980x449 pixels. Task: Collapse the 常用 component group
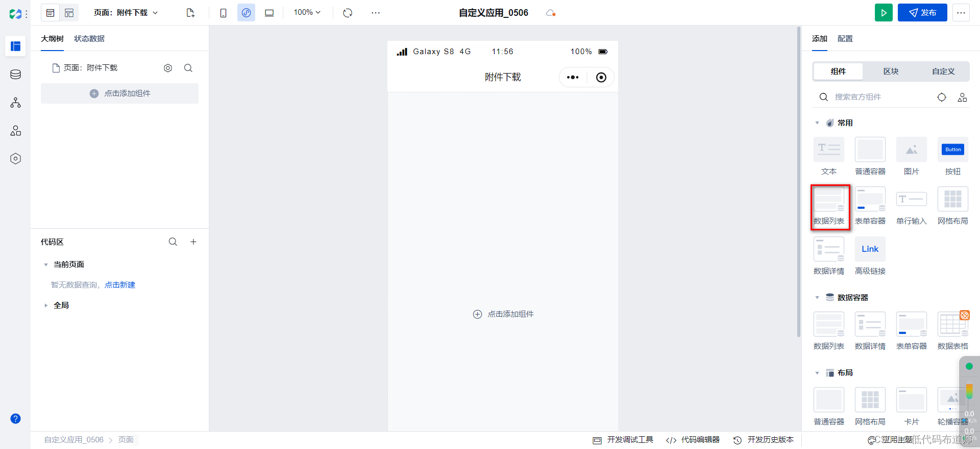click(817, 123)
